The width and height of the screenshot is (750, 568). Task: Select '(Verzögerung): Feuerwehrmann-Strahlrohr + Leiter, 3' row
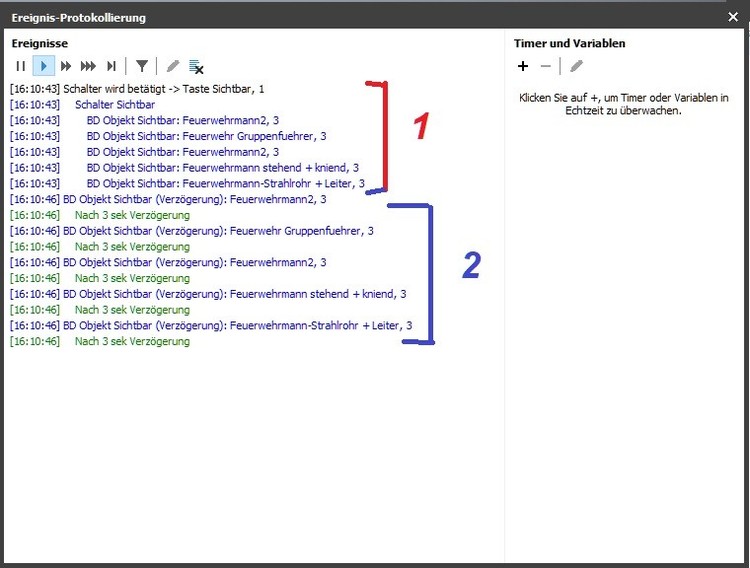[210, 326]
